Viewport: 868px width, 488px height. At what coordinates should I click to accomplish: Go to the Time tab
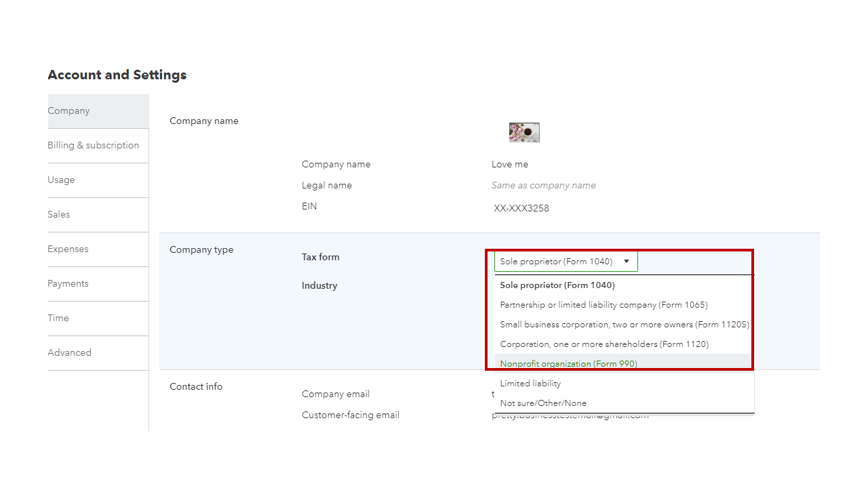click(x=58, y=319)
